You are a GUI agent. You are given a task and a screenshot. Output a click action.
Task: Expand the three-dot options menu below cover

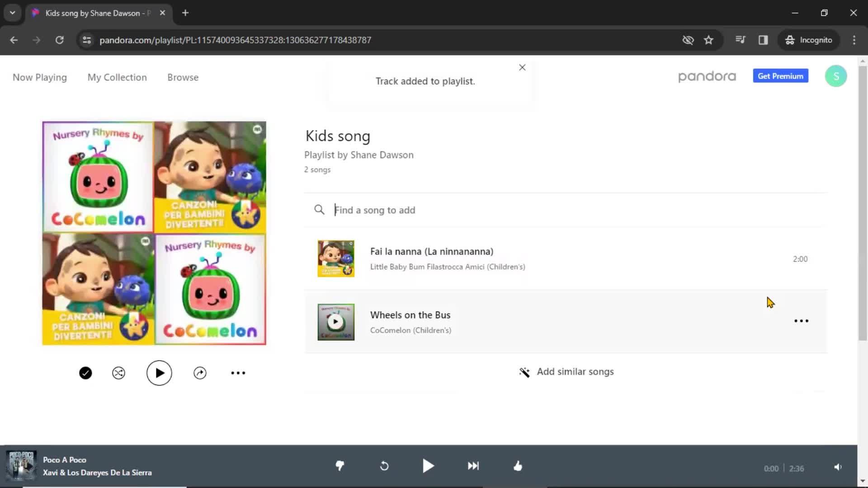tap(238, 372)
